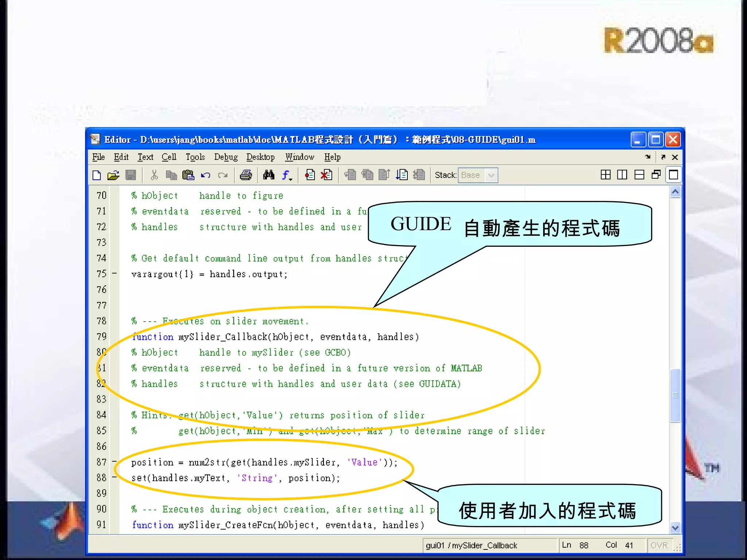Click the Step debug icon

click(350, 175)
